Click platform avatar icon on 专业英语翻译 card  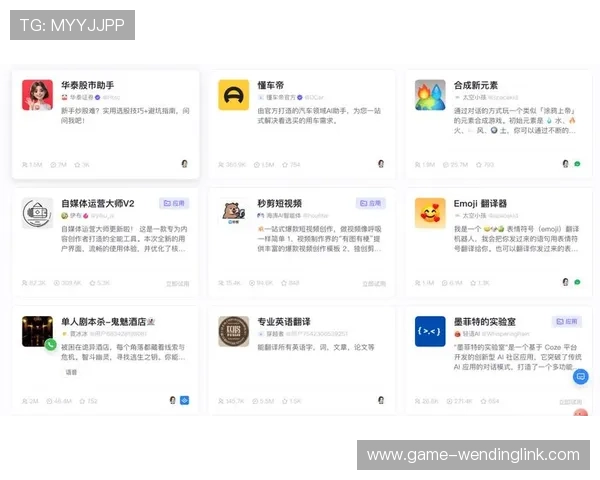click(x=381, y=400)
